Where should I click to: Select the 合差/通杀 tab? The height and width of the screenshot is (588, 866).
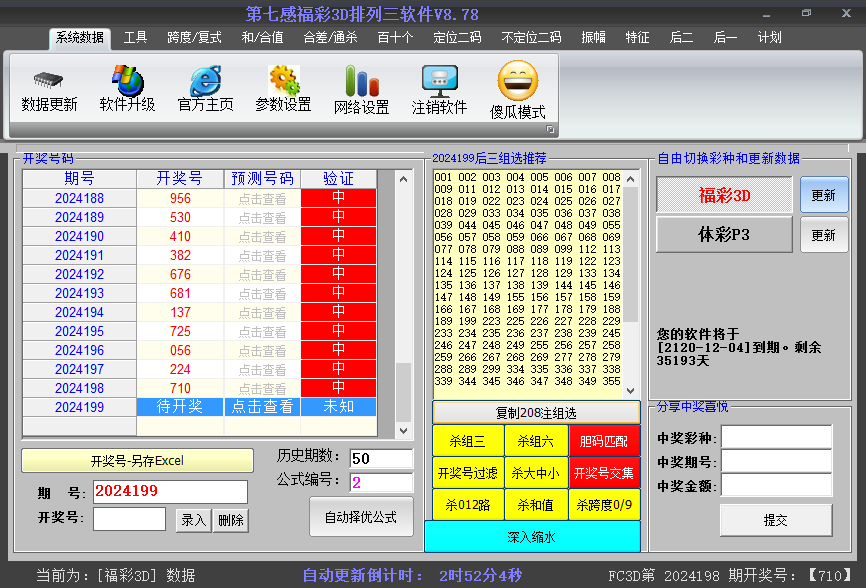[x=330, y=38]
